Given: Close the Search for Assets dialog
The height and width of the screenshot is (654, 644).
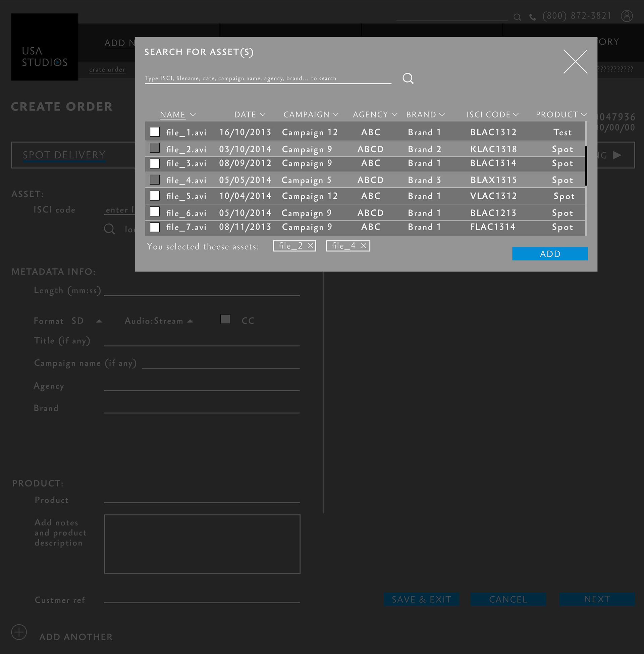Looking at the screenshot, I should [x=575, y=62].
